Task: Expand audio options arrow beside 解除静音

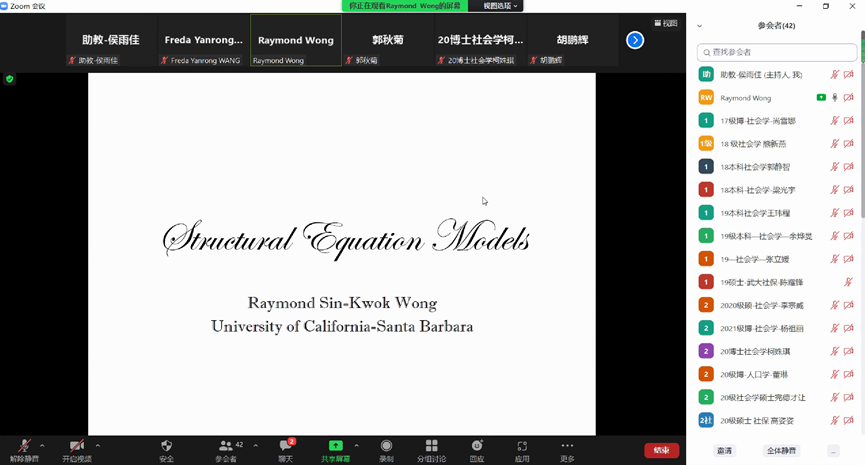Action: (x=42, y=445)
